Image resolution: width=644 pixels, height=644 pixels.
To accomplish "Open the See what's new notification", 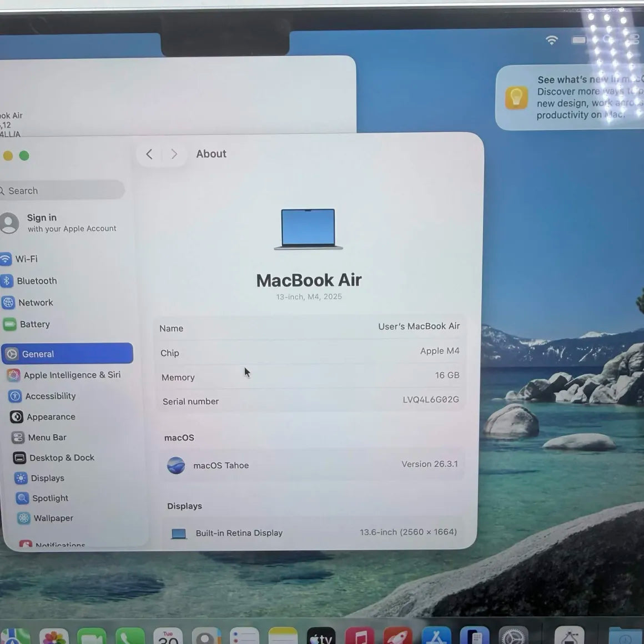I will pyautogui.click(x=570, y=97).
